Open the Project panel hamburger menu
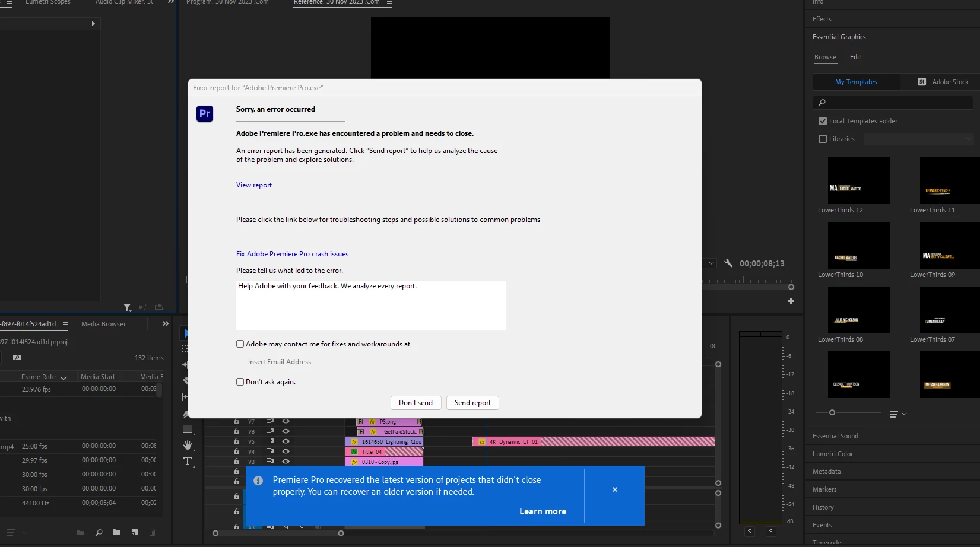The width and height of the screenshot is (980, 547). pos(65,325)
